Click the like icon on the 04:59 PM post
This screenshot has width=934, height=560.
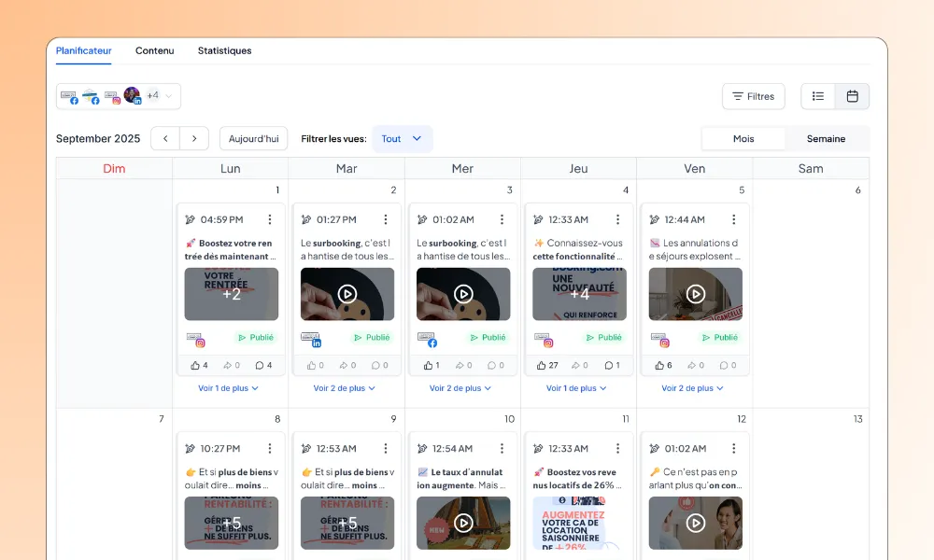click(x=195, y=365)
